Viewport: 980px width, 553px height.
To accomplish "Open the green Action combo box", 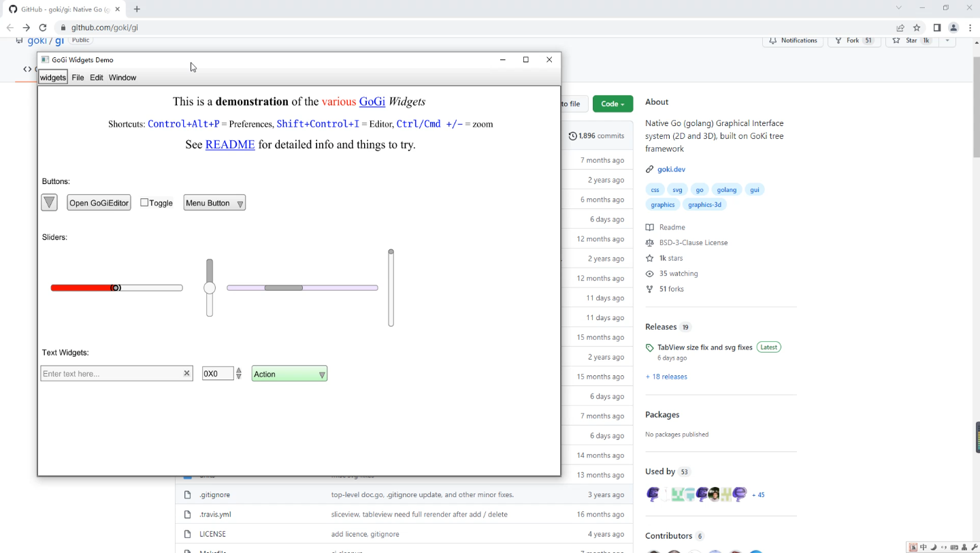I will [x=289, y=374].
